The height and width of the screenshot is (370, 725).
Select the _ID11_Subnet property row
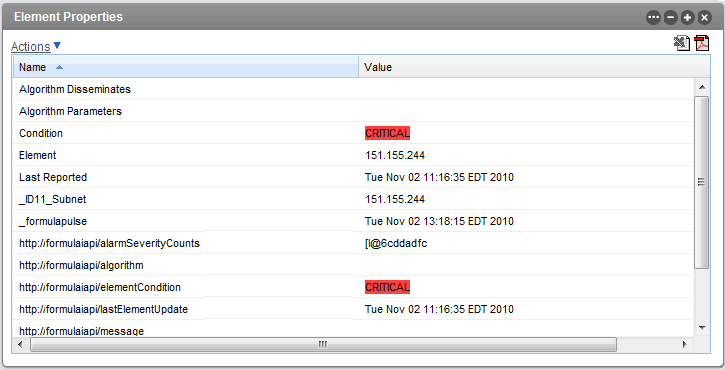pos(353,199)
